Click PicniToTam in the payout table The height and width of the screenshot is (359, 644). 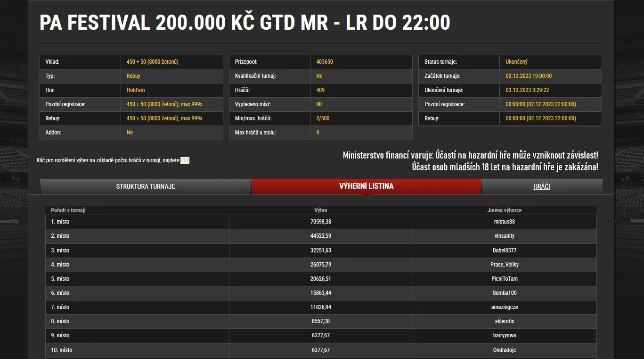pyautogui.click(x=504, y=279)
